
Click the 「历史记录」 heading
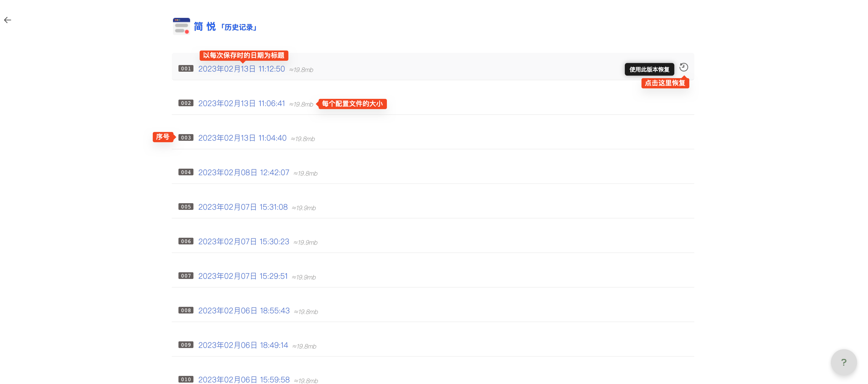click(239, 27)
